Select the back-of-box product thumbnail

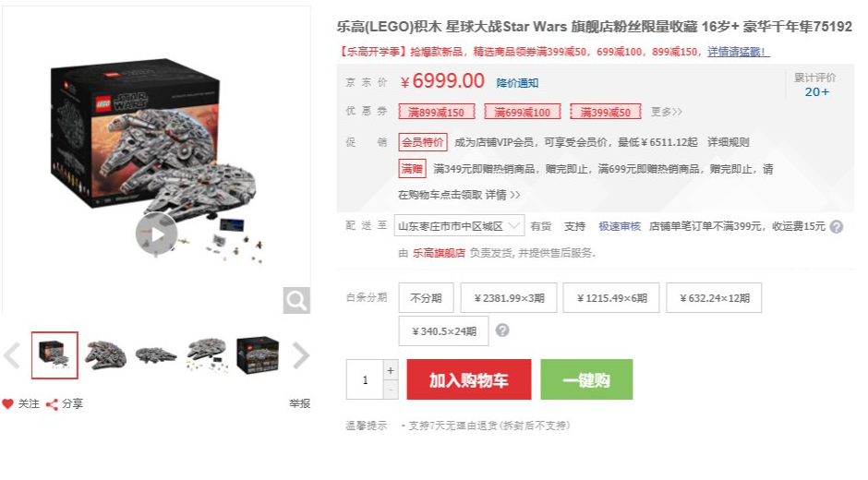pos(258,355)
